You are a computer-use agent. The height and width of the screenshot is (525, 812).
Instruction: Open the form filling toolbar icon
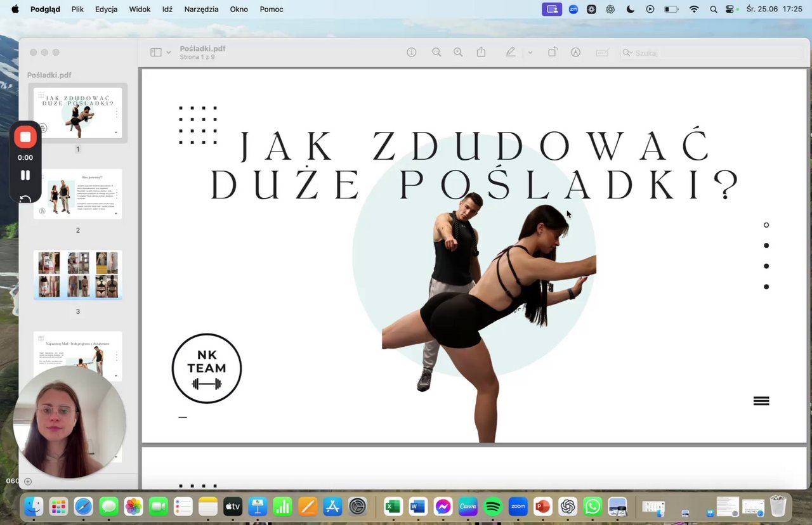(603, 53)
